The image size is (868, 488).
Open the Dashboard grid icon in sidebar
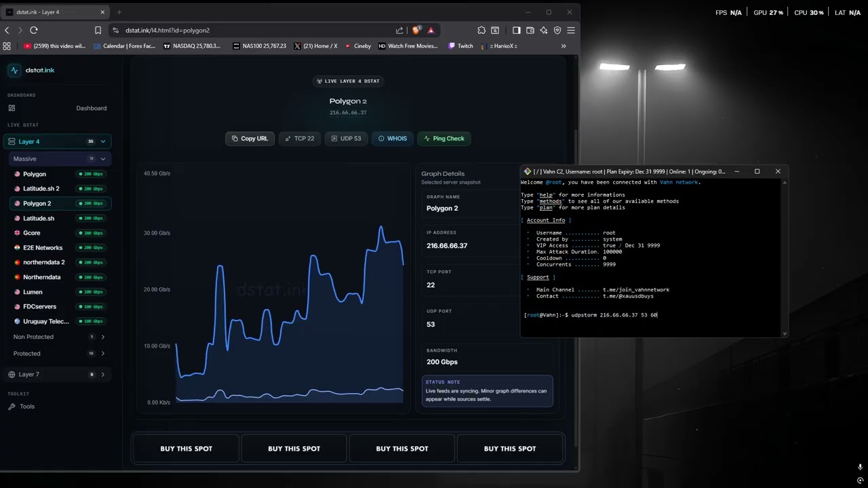pyautogui.click(x=12, y=108)
